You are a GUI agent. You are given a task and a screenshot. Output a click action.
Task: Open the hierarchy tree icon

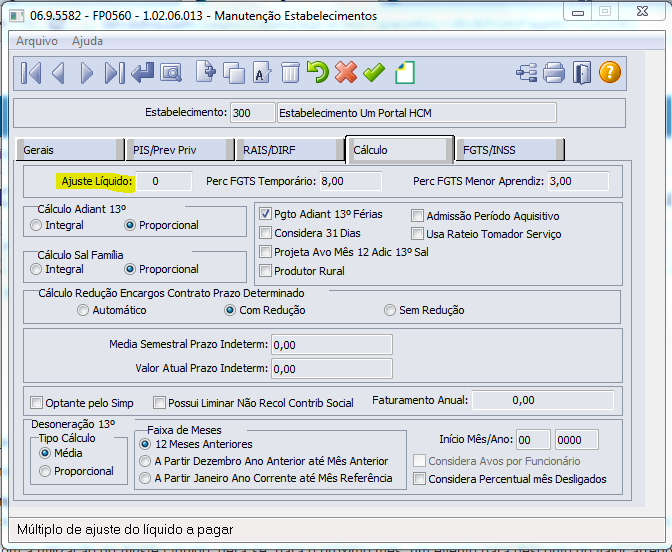point(526,72)
